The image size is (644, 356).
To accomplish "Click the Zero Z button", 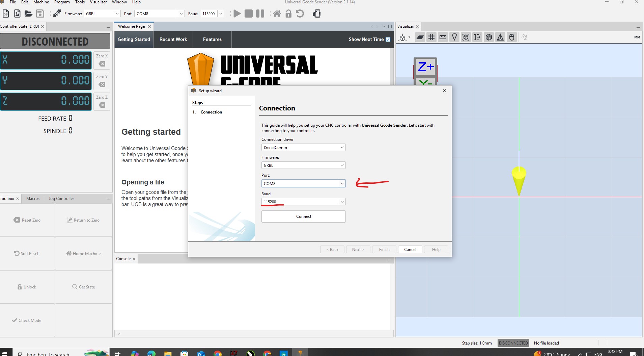I will point(102,101).
